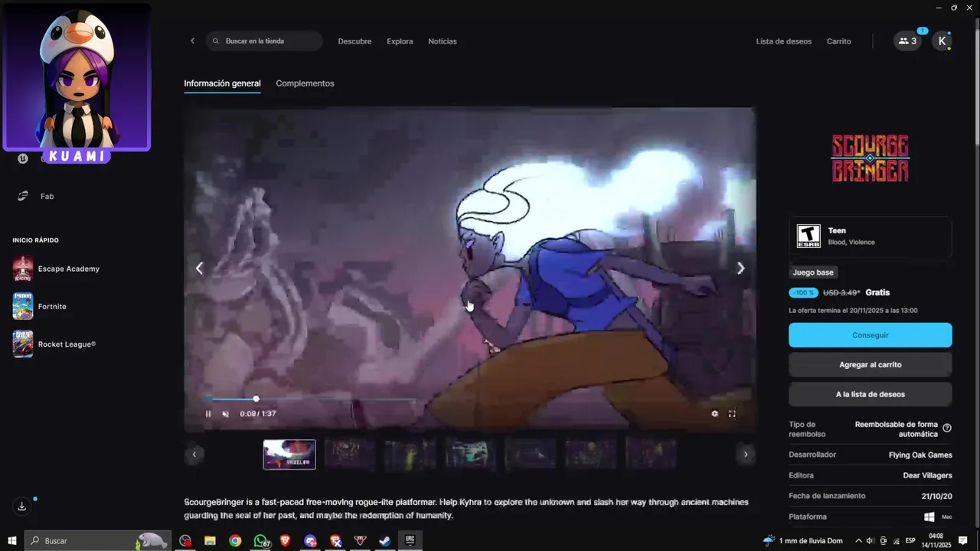Open the Carrito page
This screenshot has height=551, width=980.
pyautogui.click(x=838, y=41)
